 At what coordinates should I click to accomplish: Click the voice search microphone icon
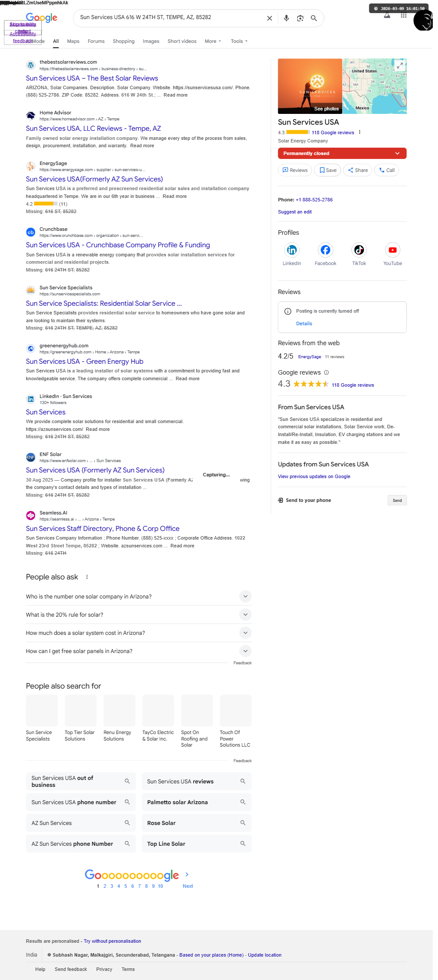coord(286,18)
